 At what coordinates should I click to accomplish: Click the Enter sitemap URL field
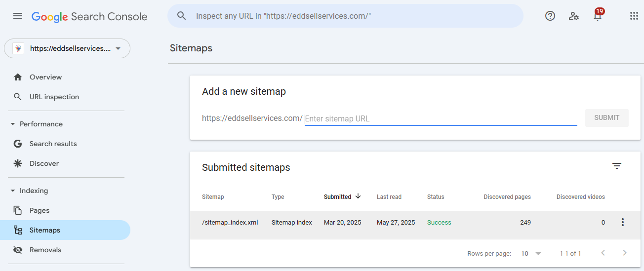[x=441, y=118]
